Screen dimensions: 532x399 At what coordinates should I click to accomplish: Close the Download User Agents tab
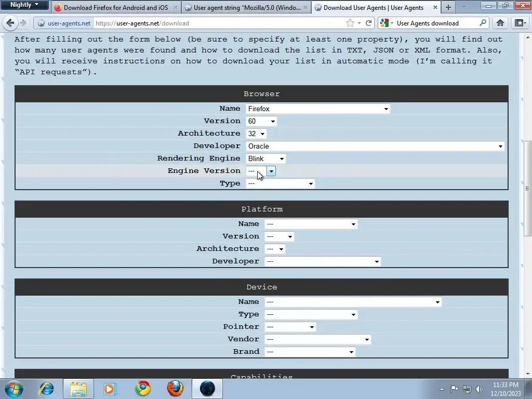click(x=435, y=7)
